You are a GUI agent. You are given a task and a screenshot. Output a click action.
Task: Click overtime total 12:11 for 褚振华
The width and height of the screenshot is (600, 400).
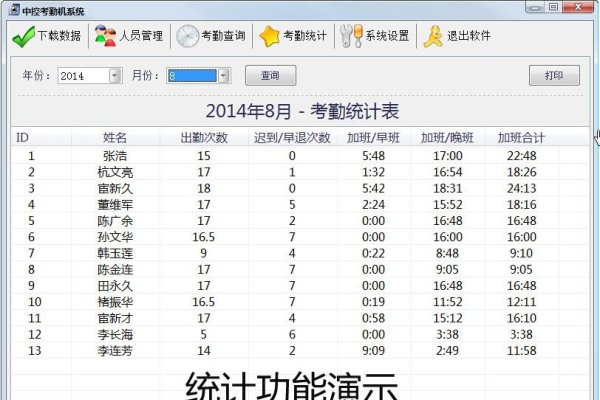[522, 302]
